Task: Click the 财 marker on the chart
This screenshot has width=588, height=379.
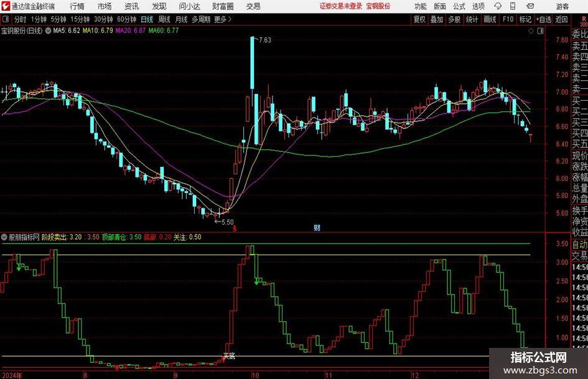Action: tap(317, 227)
